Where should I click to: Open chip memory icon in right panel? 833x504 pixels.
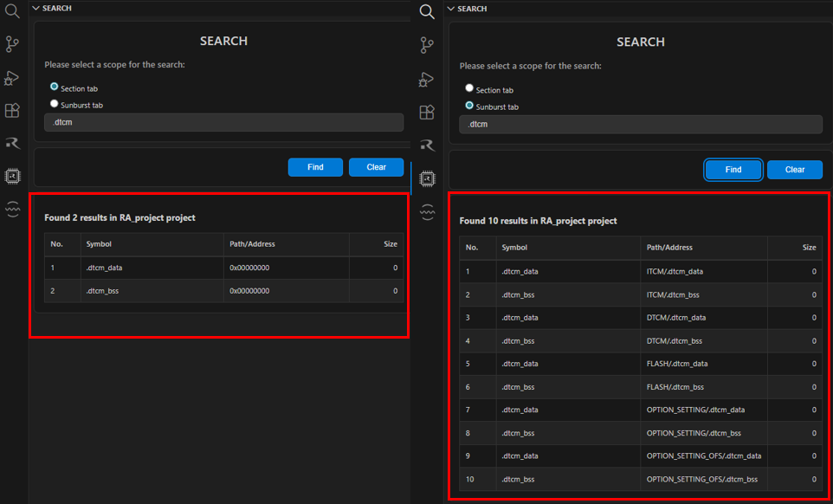pos(427,179)
